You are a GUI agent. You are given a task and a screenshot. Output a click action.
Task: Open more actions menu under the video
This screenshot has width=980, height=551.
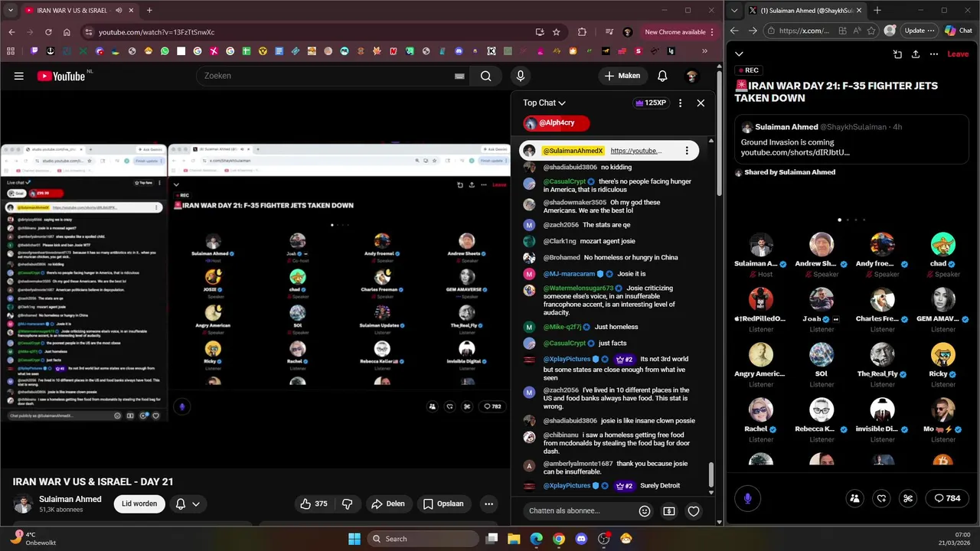coord(488,504)
